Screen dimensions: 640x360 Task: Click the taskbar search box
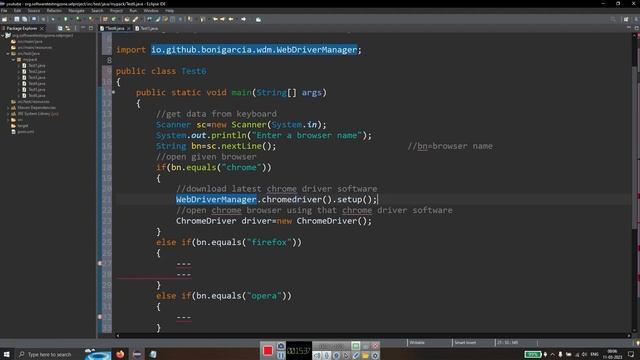[49, 354]
